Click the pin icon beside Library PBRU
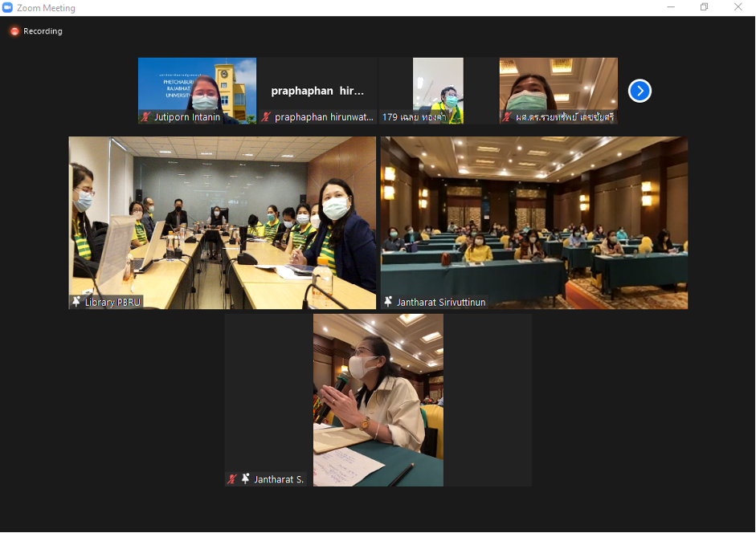756x533 pixels. [76, 302]
